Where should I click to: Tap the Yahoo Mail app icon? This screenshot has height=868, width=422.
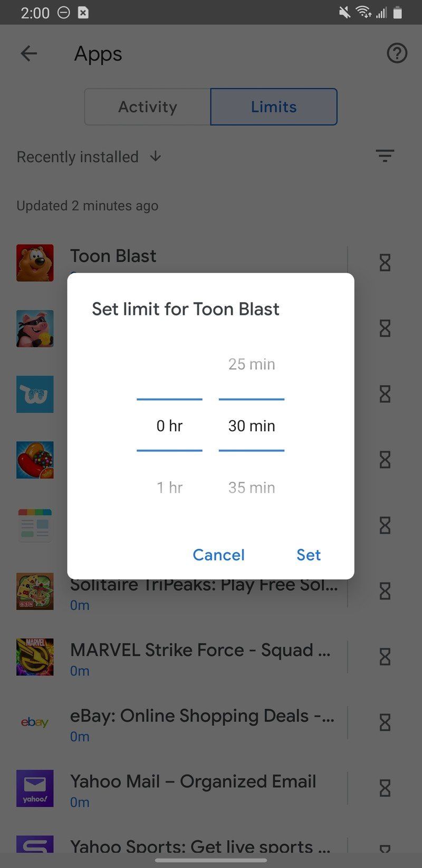tap(35, 788)
